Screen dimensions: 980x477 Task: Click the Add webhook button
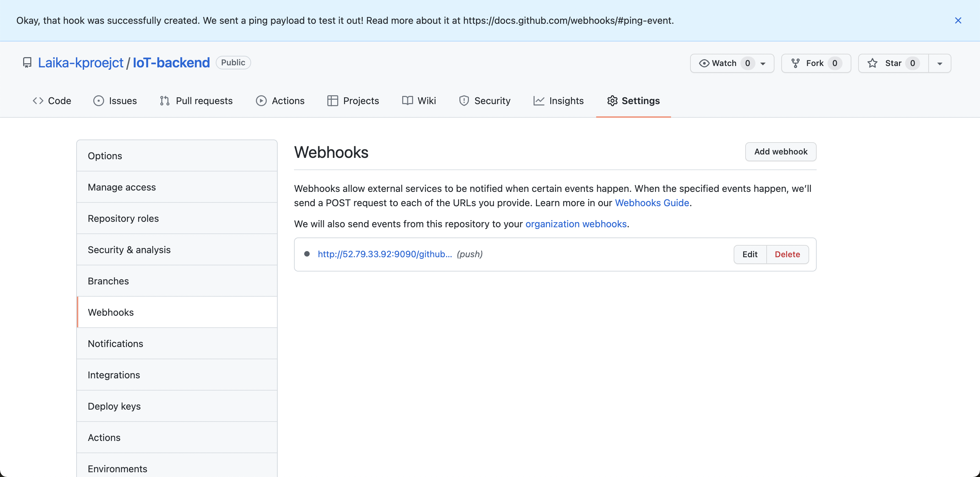click(781, 152)
